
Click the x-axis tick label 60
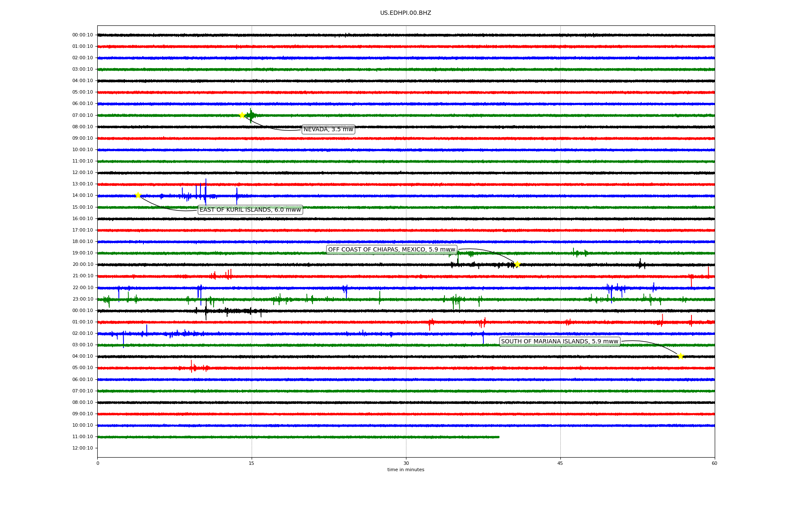[714, 464]
